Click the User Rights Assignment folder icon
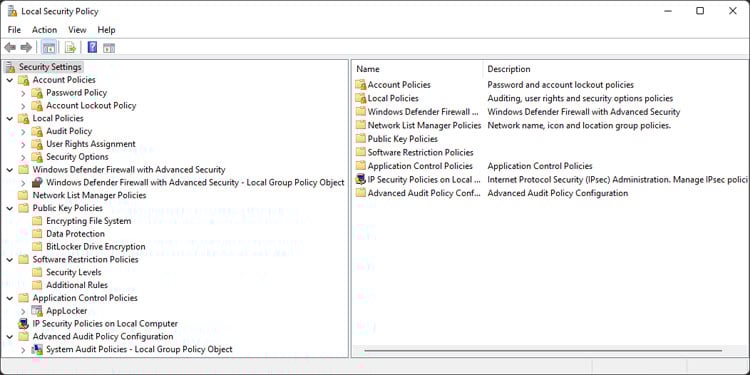The height and width of the screenshot is (375, 750). click(x=37, y=144)
